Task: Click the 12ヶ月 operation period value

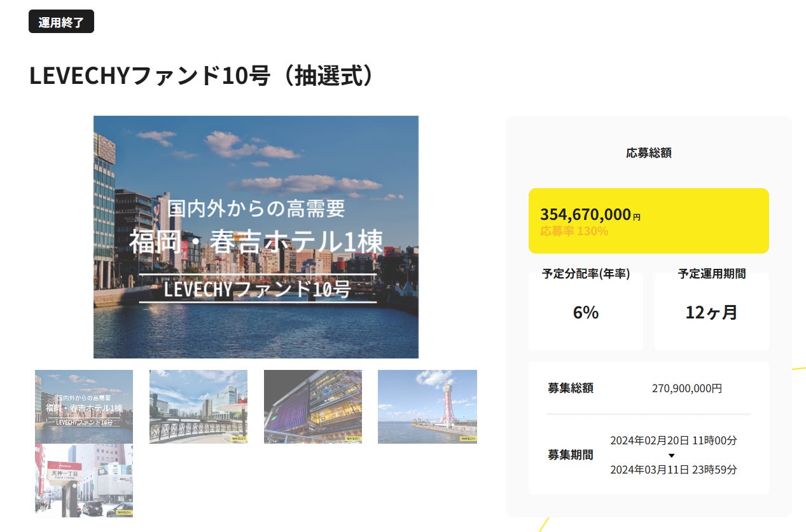Action: click(x=712, y=312)
